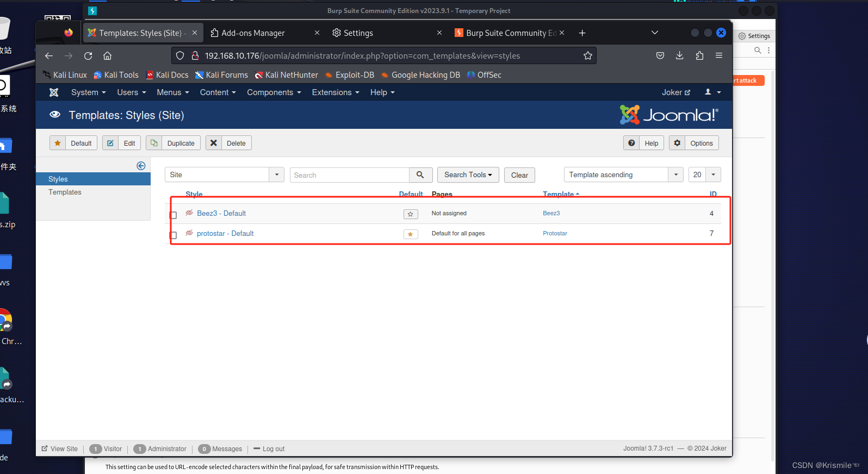868x474 pixels.
Task: Close the Add-ons Manager tab
Action: tap(317, 33)
